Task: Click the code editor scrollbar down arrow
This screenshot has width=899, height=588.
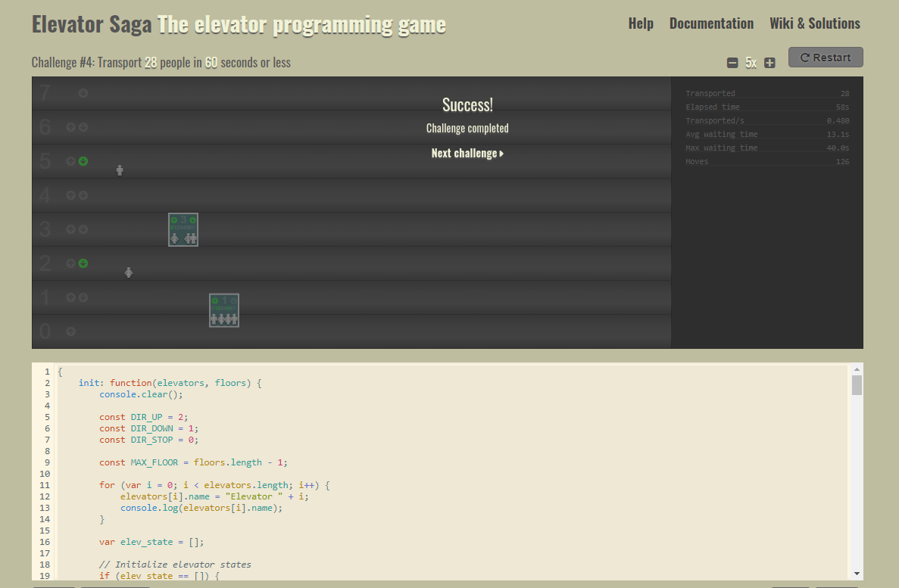Action: [x=857, y=574]
